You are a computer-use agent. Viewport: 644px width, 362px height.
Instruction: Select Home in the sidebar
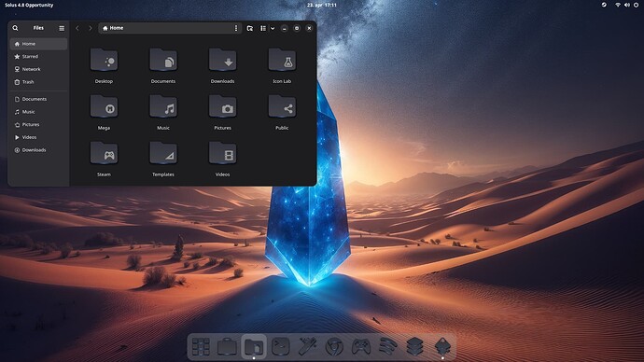[x=38, y=44]
